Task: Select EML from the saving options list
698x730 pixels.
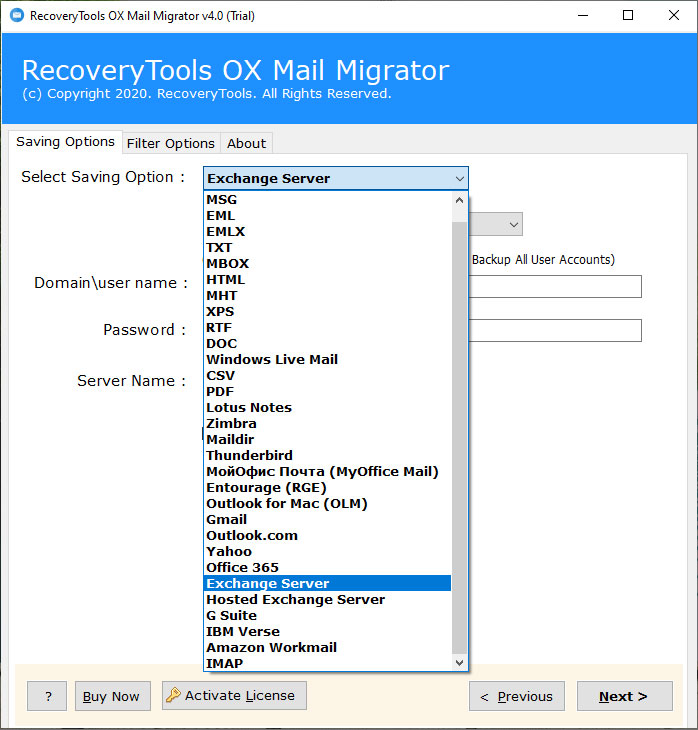Action: (x=328, y=216)
